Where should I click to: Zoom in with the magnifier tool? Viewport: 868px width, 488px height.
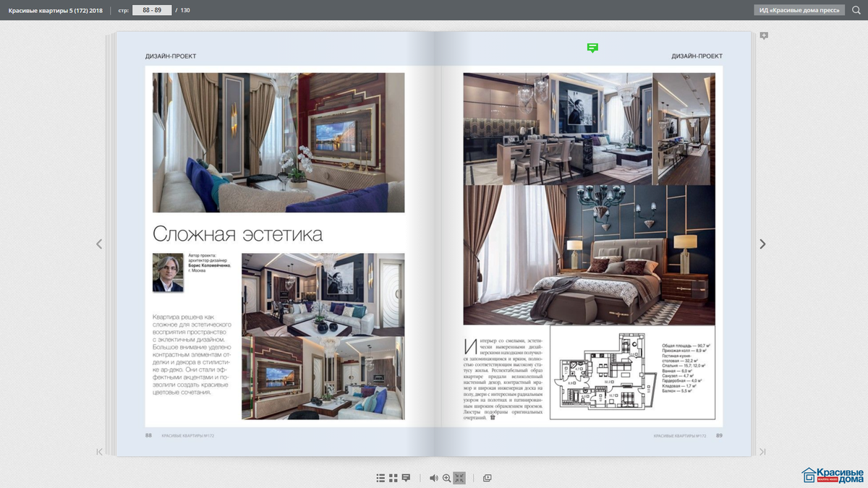pyautogui.click(x=447, y=478)
